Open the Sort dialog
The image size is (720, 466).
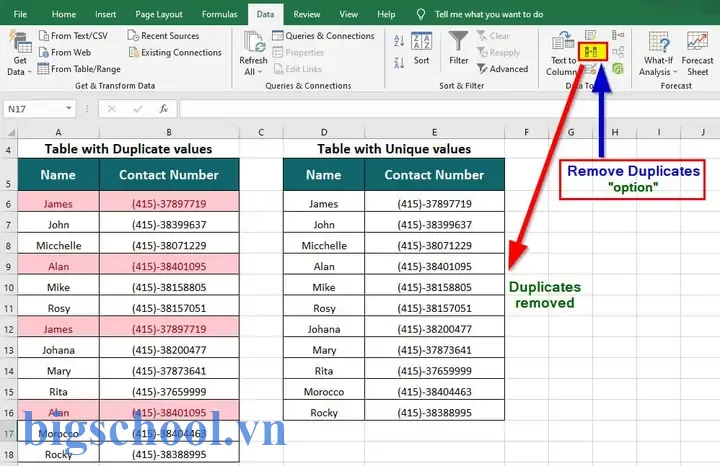click(x=422, y=48)
